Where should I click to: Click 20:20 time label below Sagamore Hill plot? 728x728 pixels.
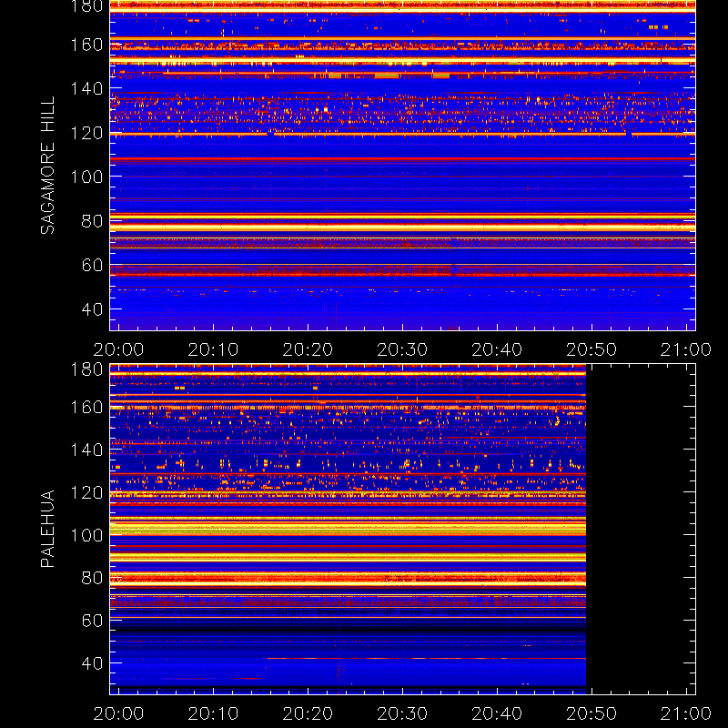(308, 349)
